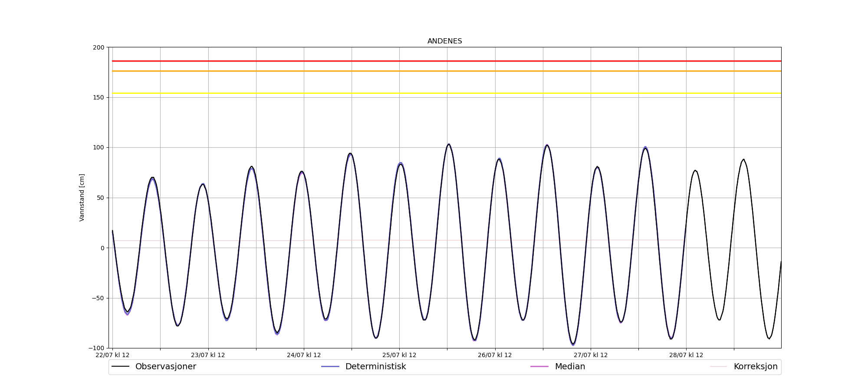The image size is (868, 391).
Task: Click the 100 y-axis value
Action: (x=99, y=148)
